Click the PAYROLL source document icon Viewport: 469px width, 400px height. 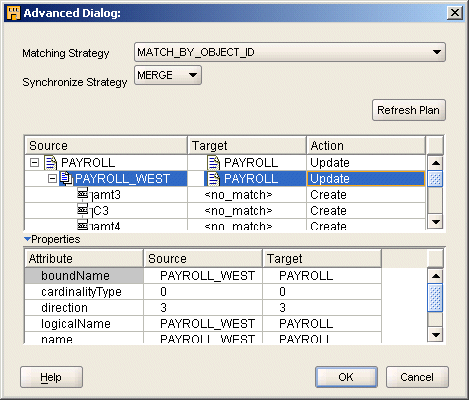click(x=51, y=163)
